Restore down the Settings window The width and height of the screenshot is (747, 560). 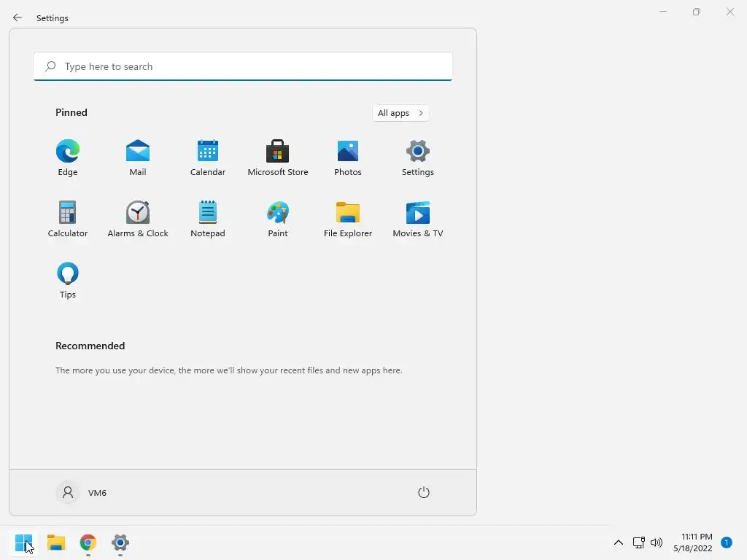tap(697, 12)
